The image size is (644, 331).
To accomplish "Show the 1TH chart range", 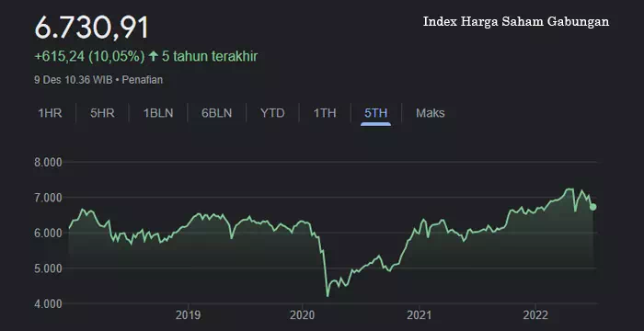I will (x=325, y=113).
